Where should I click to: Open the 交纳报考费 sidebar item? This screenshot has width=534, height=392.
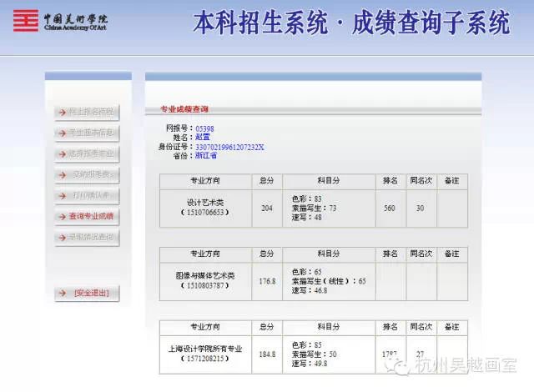pos(87,175)
